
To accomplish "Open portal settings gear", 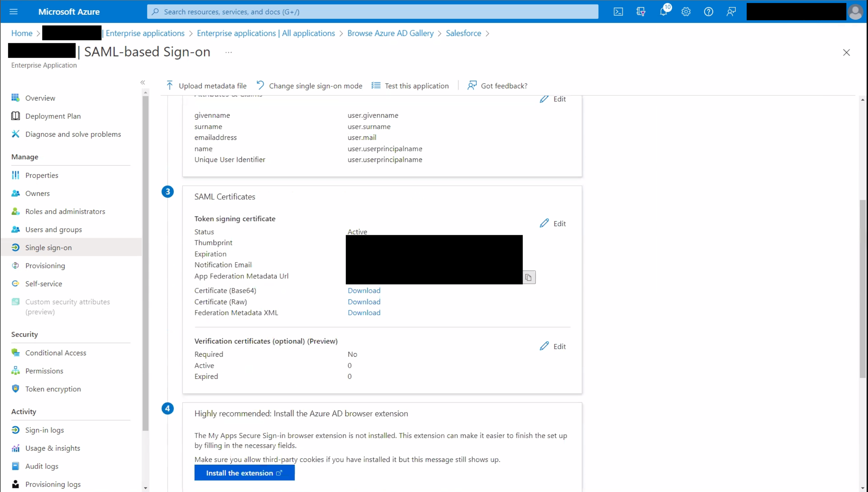I will [x=686, y=12].
